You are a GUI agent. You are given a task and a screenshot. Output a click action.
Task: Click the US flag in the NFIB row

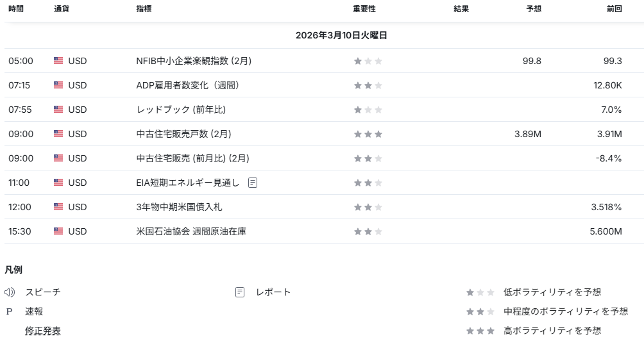(x=58, y=61)
